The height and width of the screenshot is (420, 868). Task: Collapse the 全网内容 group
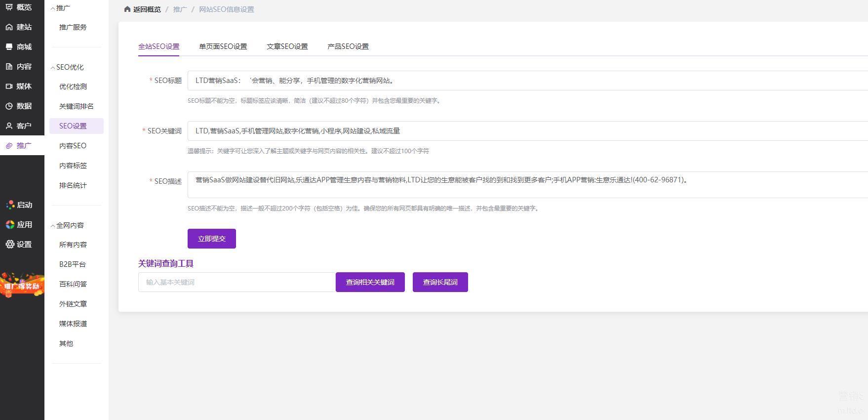[x=53, y=226]
